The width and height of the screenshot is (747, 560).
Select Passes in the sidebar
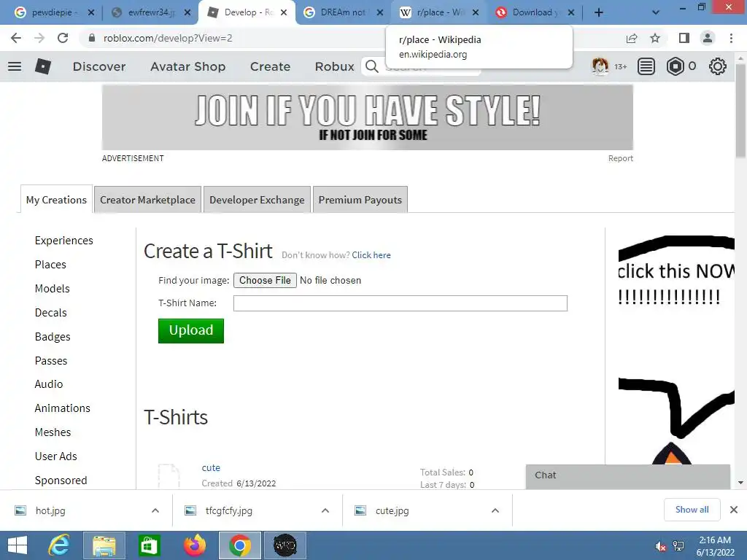click(x=51, y=360)
